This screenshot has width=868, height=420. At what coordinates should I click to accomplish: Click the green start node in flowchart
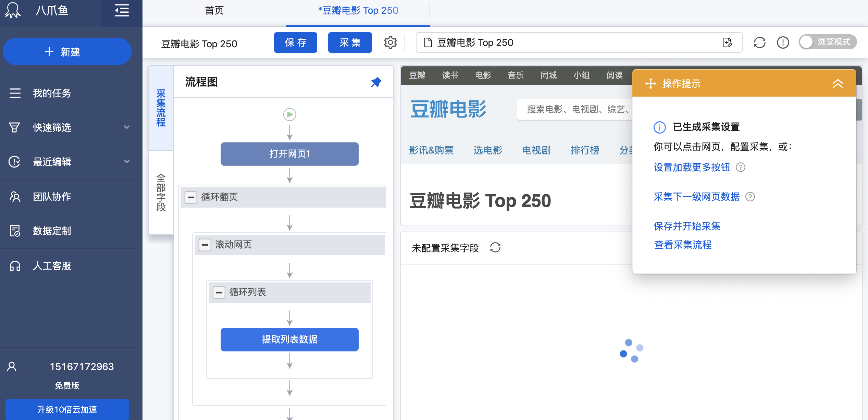289,114
